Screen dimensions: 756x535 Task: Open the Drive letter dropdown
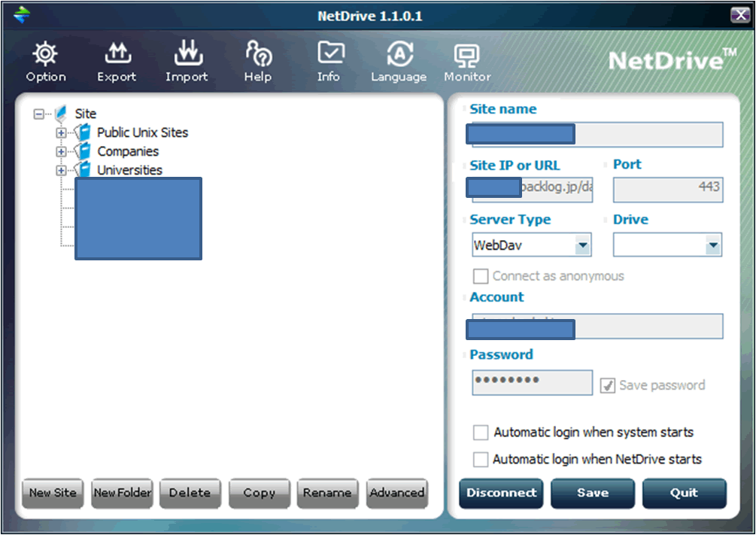(712, 245)
